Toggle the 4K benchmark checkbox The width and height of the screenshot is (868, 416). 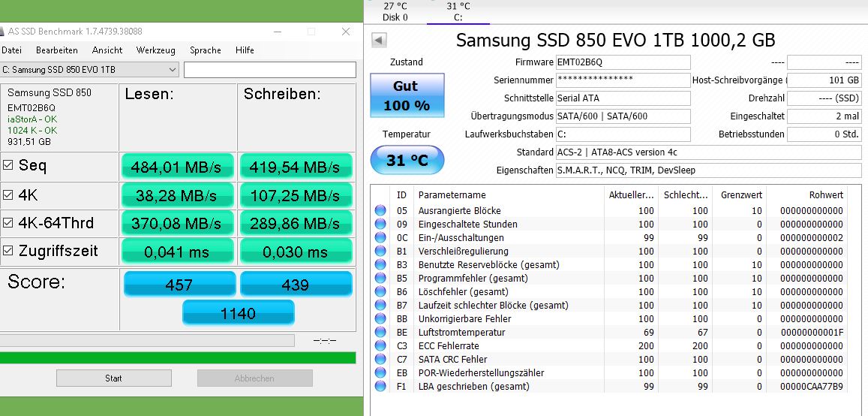[x=8, y=194]
